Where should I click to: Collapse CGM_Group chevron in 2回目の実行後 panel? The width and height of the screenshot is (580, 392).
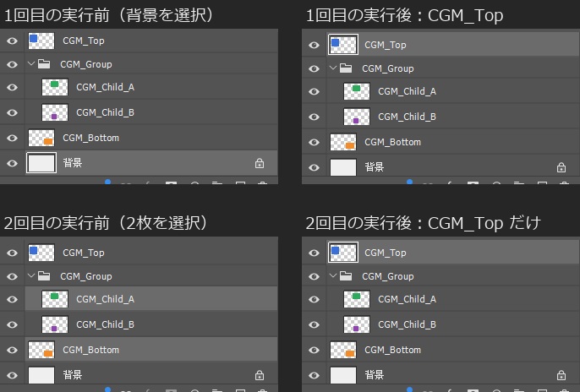333,275
